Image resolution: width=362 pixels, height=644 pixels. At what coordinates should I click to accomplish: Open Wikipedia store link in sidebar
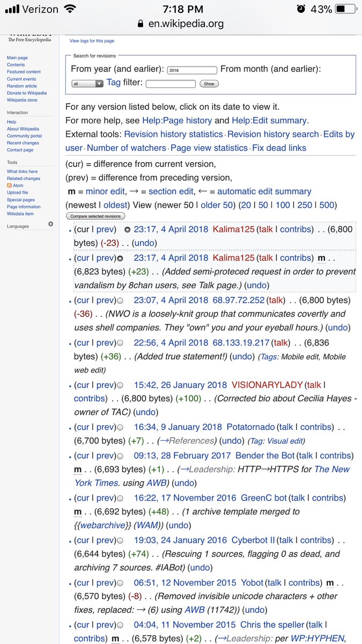tap(22, 100)
